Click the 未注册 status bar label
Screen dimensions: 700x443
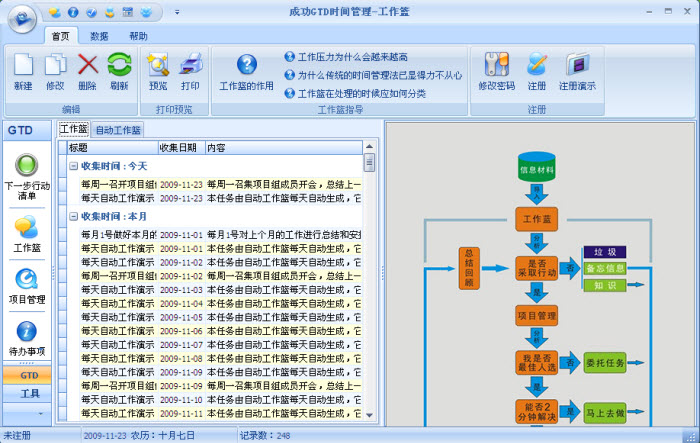pyautogui.click(x=17, y=435)
